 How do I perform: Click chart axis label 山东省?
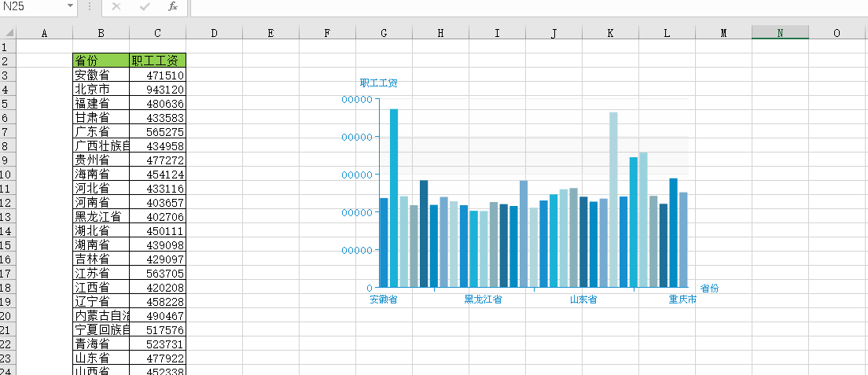583,300
